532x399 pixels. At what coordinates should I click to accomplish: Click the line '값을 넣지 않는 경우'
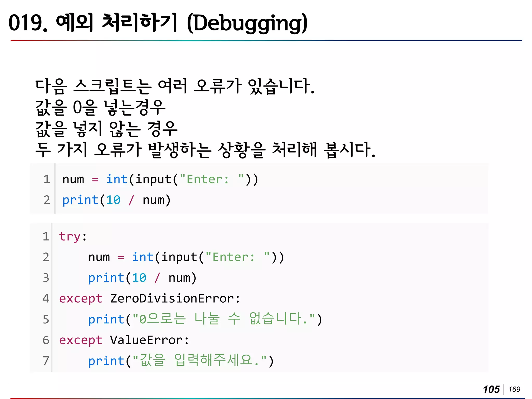tap(107, 129)
